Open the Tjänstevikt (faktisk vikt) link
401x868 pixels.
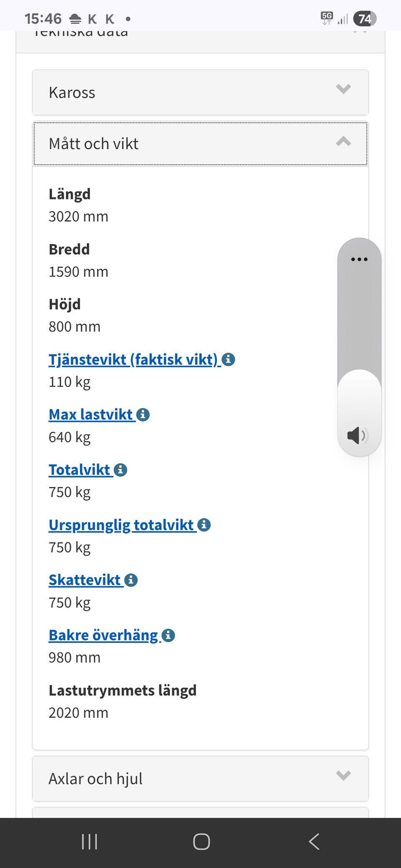[x=133, y=359]
